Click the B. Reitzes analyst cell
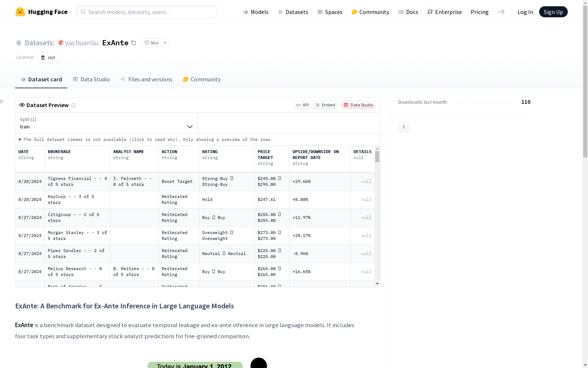 coord(135,272)
